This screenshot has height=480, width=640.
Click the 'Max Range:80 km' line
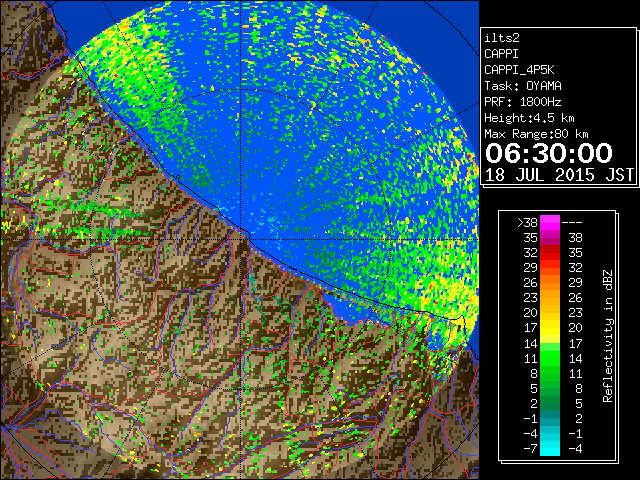[x=536, y=134]
